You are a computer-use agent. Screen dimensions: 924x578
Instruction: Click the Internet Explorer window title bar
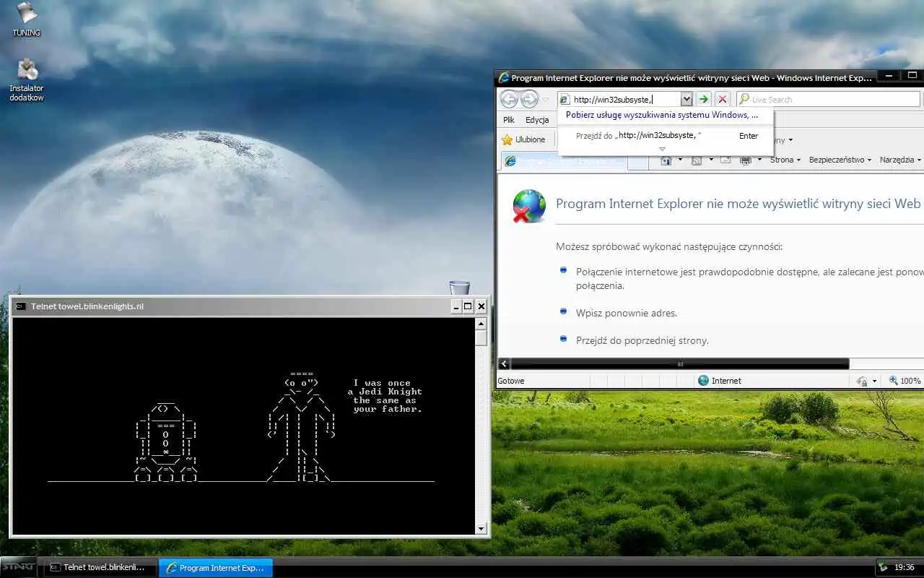[x=686, y=77]
